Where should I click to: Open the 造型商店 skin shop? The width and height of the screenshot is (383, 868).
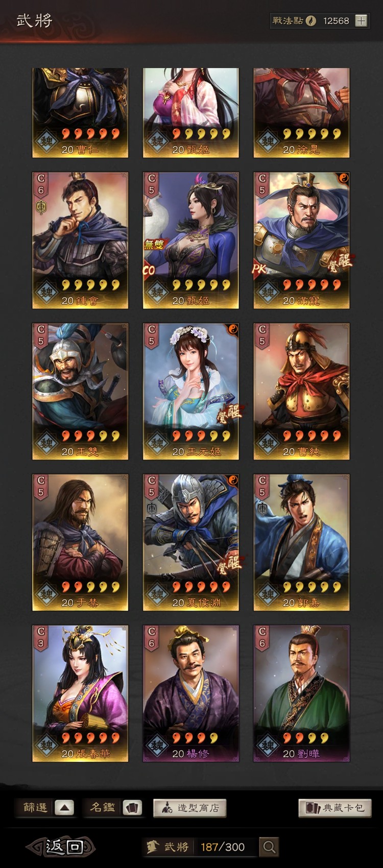point(189,808)
